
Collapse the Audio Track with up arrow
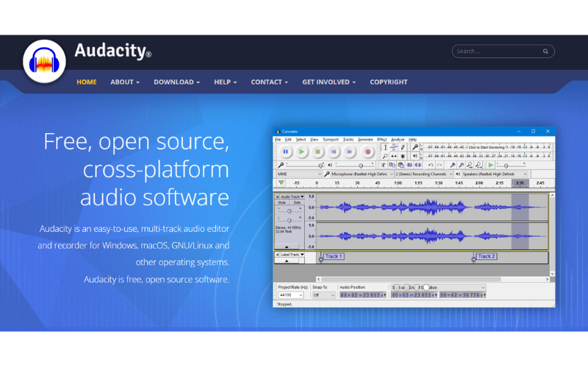click(287, 247)
